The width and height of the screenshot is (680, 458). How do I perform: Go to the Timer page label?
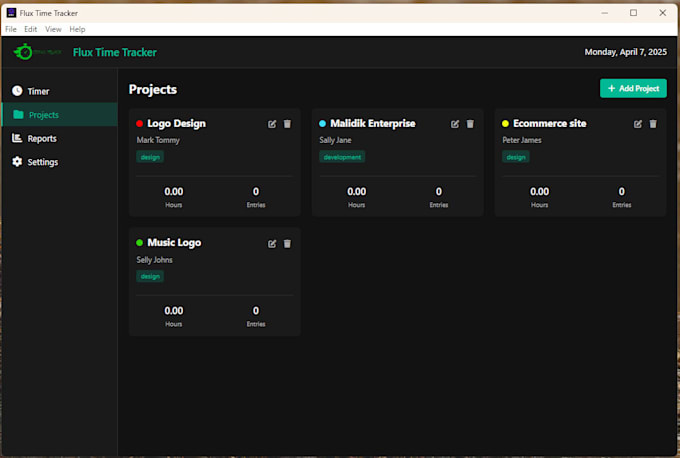click(38, 91)
